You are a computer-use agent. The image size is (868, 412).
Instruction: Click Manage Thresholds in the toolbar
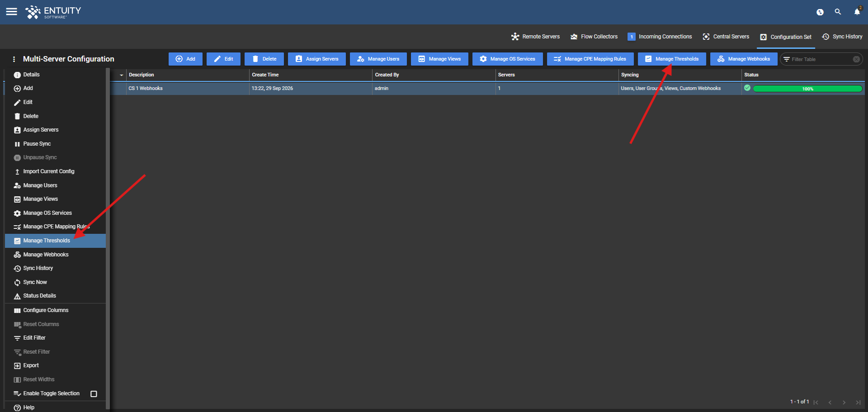click(672, 59)
